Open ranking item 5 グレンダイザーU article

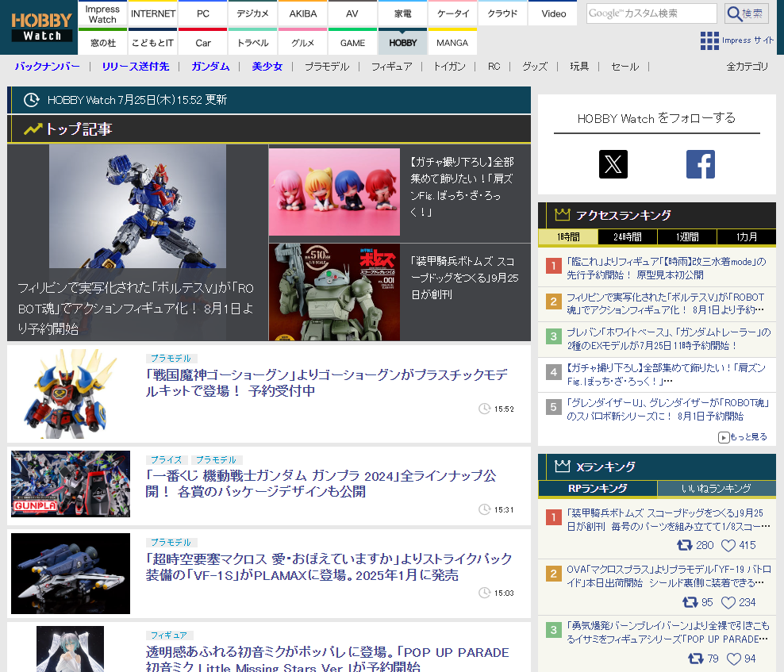point(668,409)
